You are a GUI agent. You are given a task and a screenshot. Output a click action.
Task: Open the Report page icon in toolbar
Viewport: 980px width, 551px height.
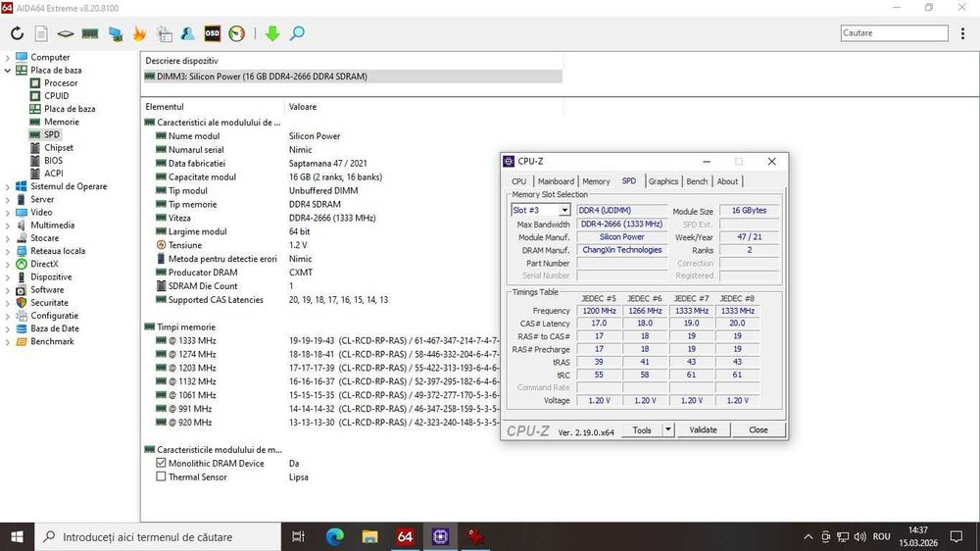pyautogui.click(x=41, y=33)
